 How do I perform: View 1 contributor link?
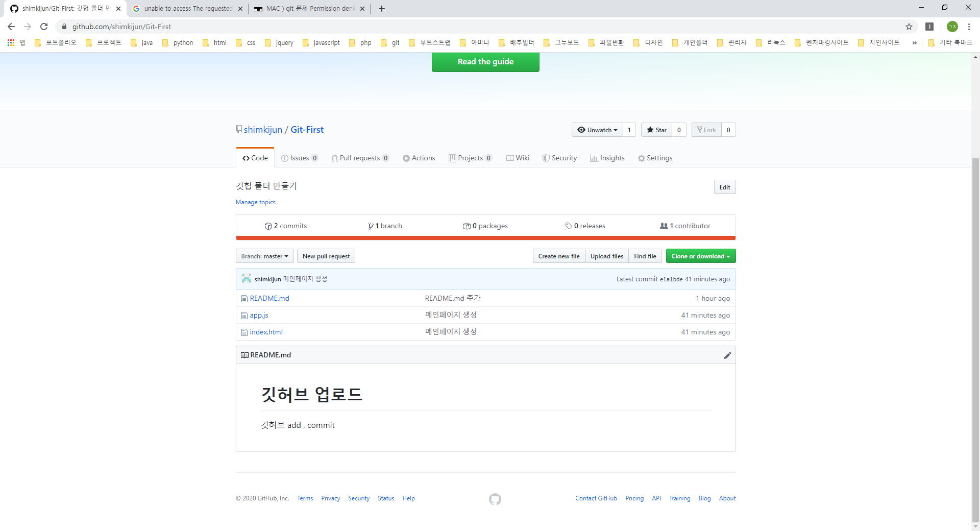click(x=685, y=226)
